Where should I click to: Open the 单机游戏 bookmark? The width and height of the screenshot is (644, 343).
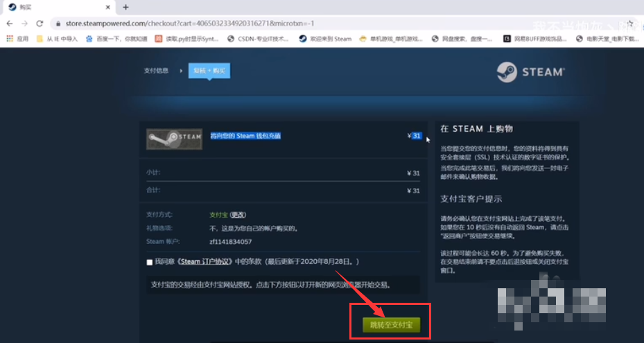pos(391,39)
